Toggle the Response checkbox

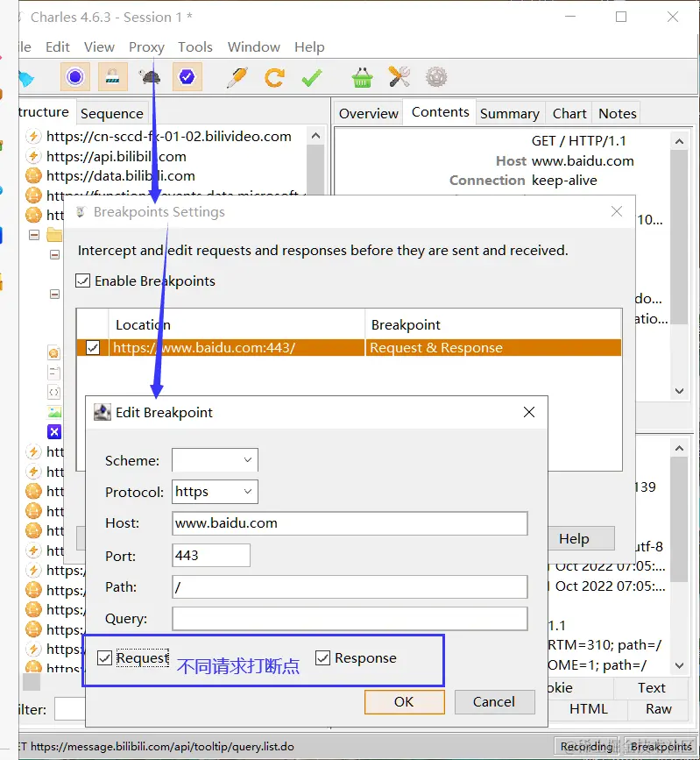click(322, 657)
